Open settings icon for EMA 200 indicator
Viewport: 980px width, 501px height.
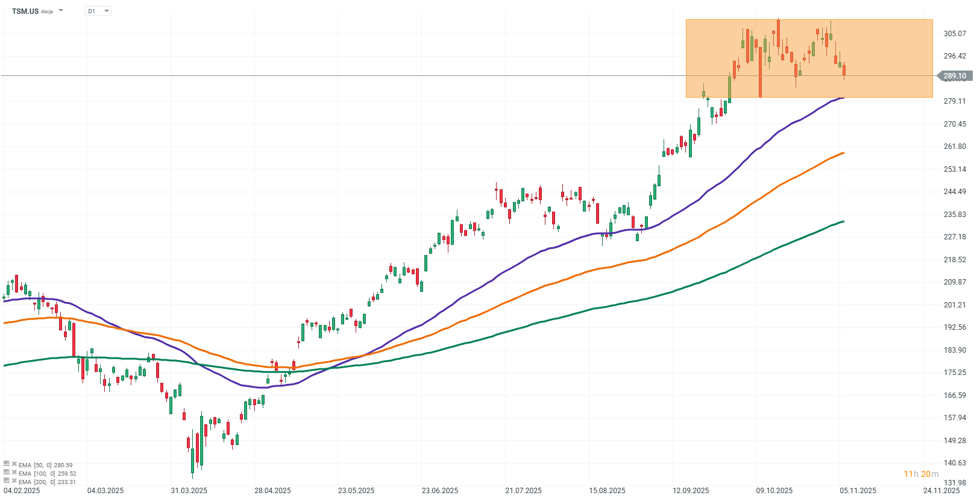click(x=7, y=481)
